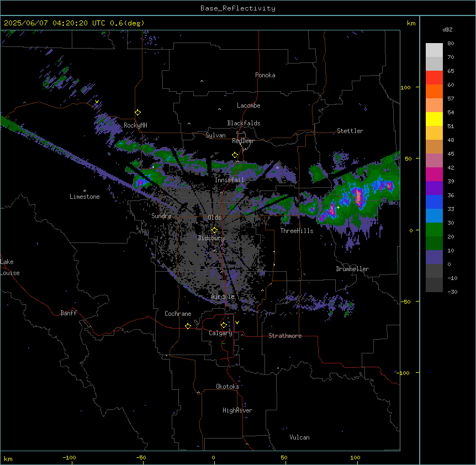Click the km unit label at bottom left

click(x=8, y=459)
